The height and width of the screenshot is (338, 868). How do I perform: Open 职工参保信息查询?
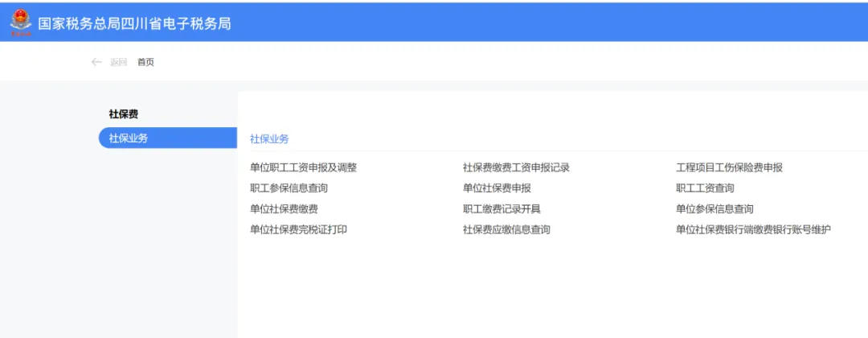point(289,188)
